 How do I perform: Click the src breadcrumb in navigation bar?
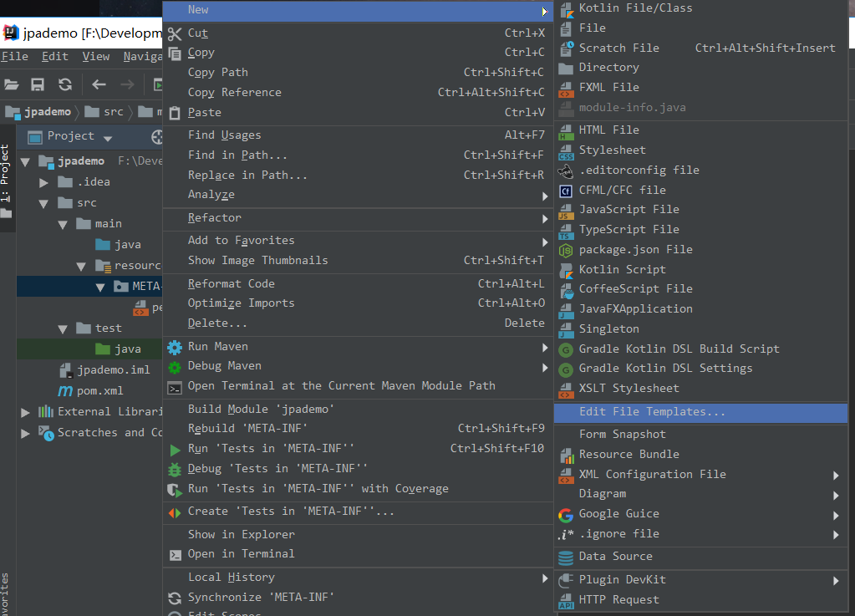pyautogui.click(x=113, y=112)
